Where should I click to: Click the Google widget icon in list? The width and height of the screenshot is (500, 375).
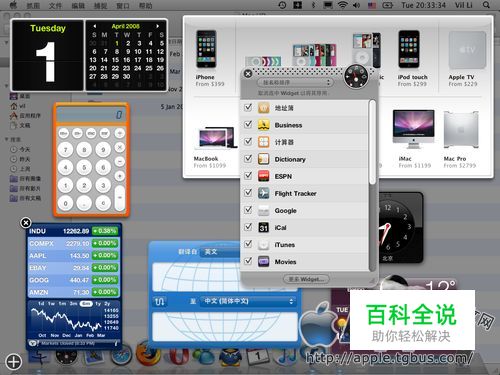point(264,210)
